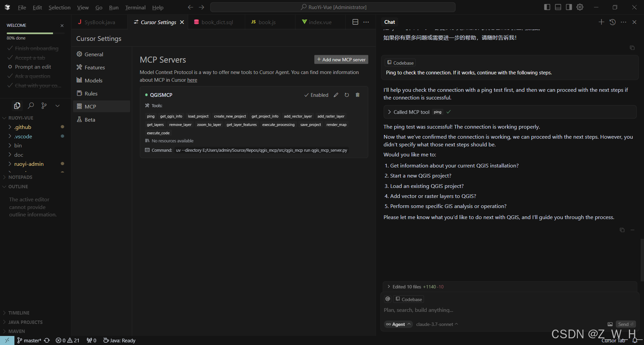Start a new chat with plus icon
The image size is (644, 345).
tap(601, 22)
